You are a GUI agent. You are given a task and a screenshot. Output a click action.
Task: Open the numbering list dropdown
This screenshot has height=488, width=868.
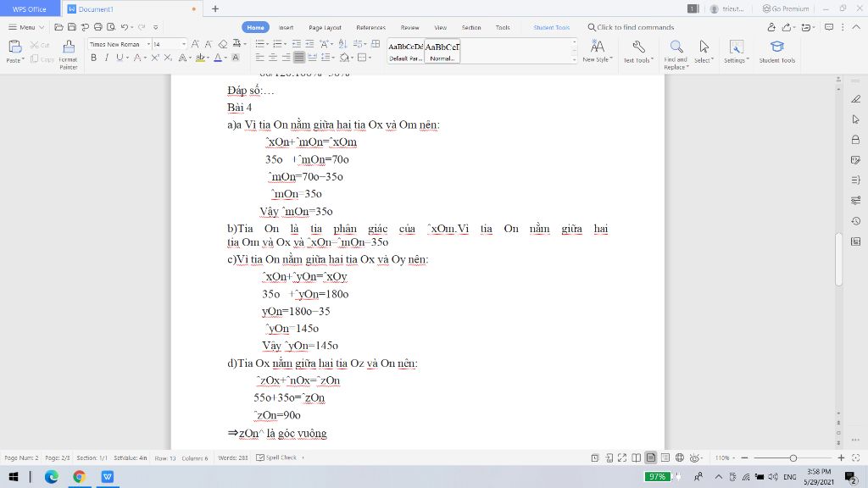[x=285, y=44]
